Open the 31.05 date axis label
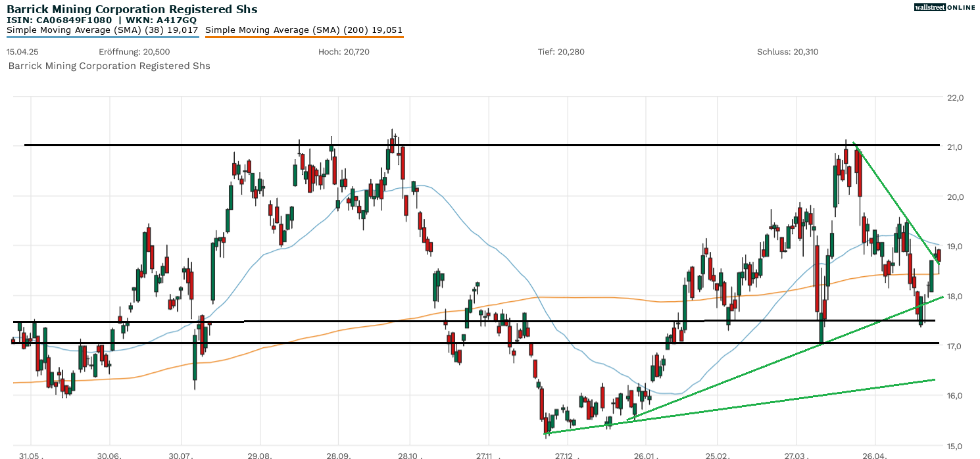 point(30,454)
